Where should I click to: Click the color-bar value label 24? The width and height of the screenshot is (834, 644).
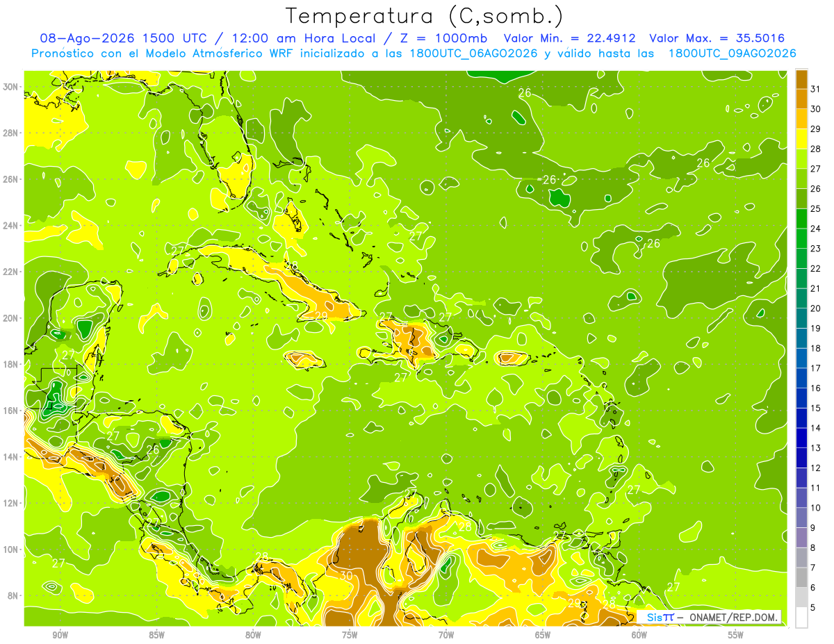click(816, 229)
